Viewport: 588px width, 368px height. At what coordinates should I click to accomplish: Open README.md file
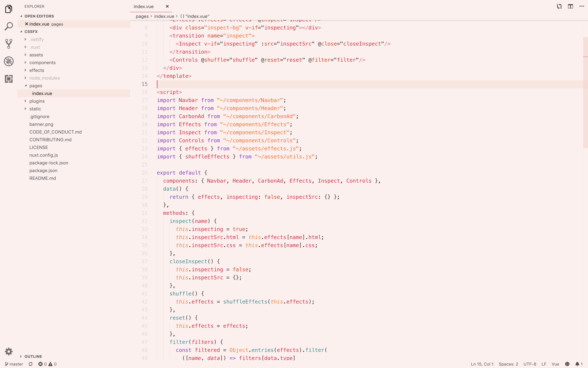pos(74,178)
